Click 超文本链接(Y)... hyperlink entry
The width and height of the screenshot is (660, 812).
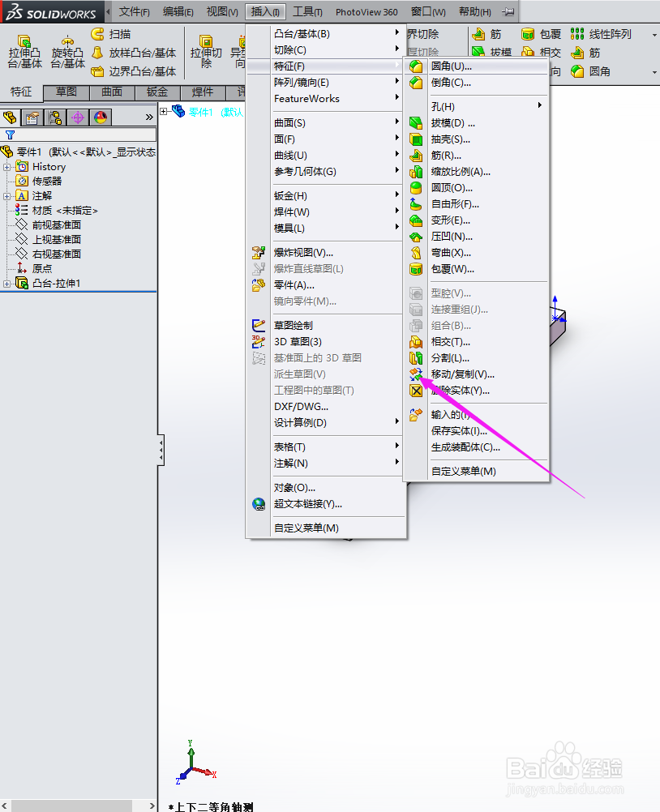click(326, 504)
